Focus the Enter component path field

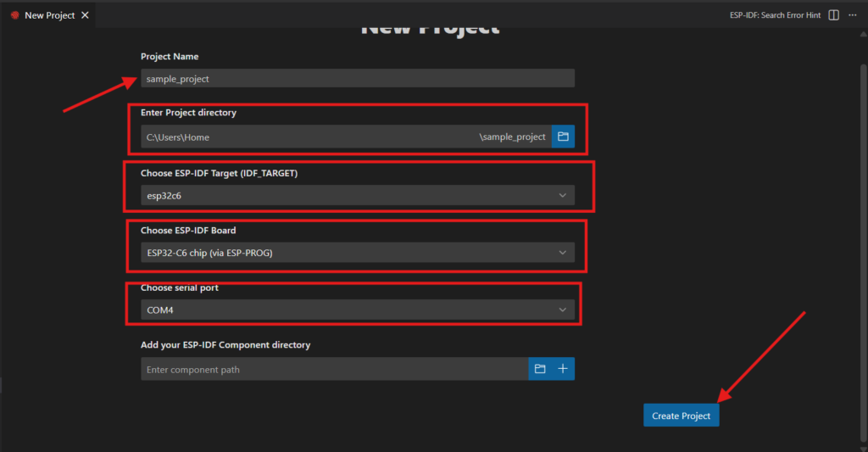point(334,369)
